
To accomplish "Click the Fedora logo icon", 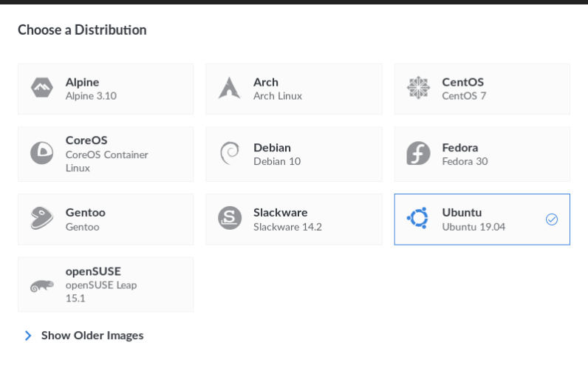I will [418, 153].
